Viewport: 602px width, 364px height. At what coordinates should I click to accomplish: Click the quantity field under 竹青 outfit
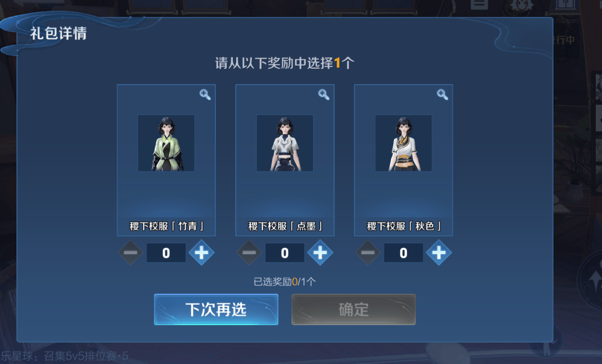(166, 252)
